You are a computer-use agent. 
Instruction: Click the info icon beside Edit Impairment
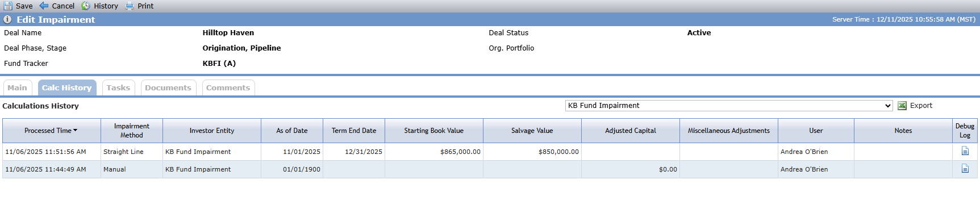pyautogui.click(x=7, y=19)
